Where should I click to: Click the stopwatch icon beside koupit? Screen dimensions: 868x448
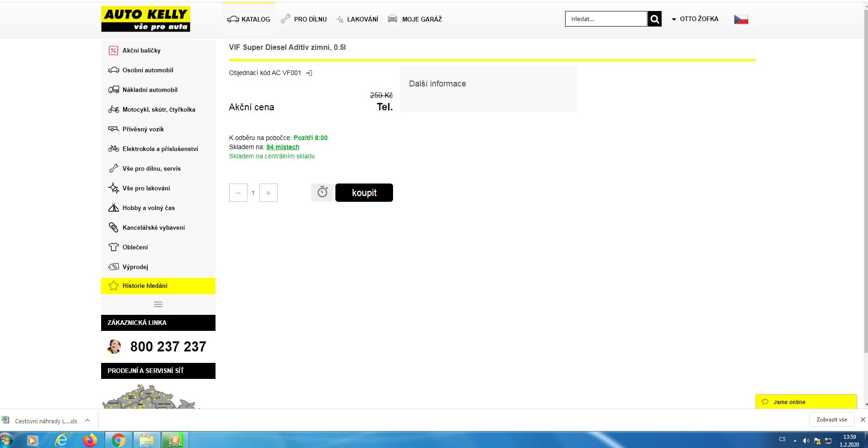point(323,193)
